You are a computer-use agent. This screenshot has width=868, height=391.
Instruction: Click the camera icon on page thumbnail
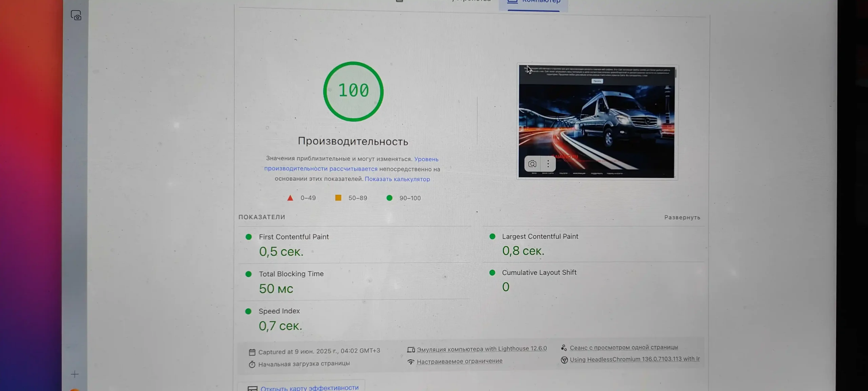click(532, 164)
